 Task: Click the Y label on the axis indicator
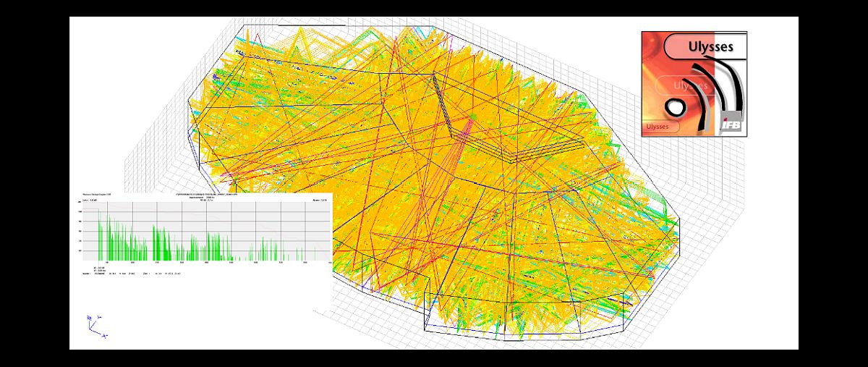pyautogui.click(x=101, y=316)
